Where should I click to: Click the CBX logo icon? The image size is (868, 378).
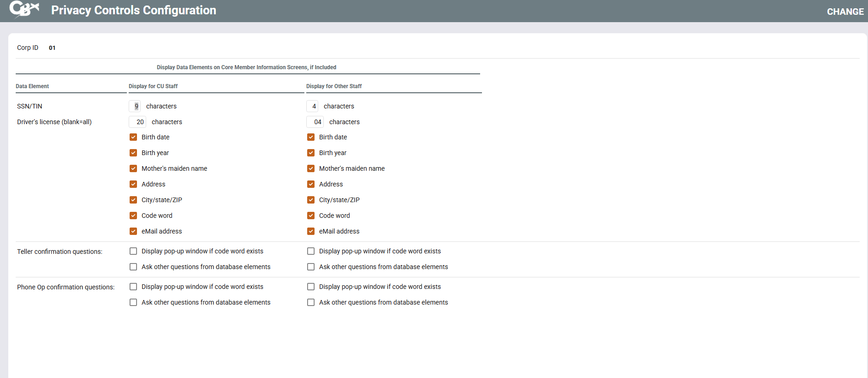24,9
